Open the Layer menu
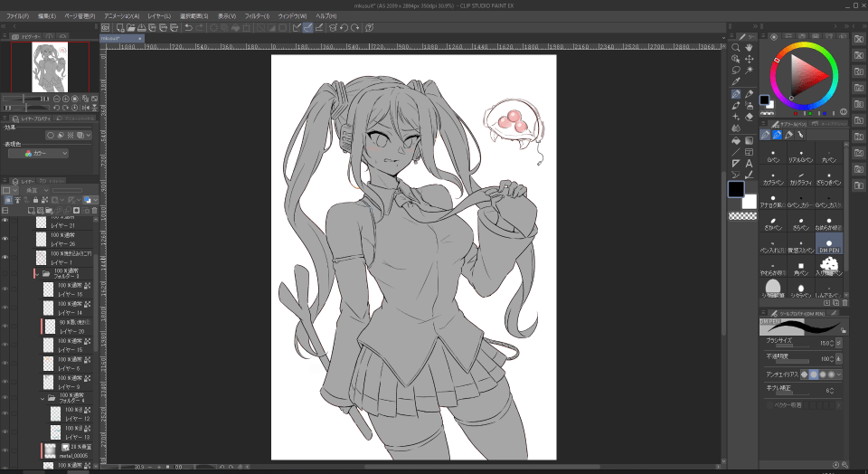Image resolution: width=868 pixels, height=474 pixels. coord(159,16)
